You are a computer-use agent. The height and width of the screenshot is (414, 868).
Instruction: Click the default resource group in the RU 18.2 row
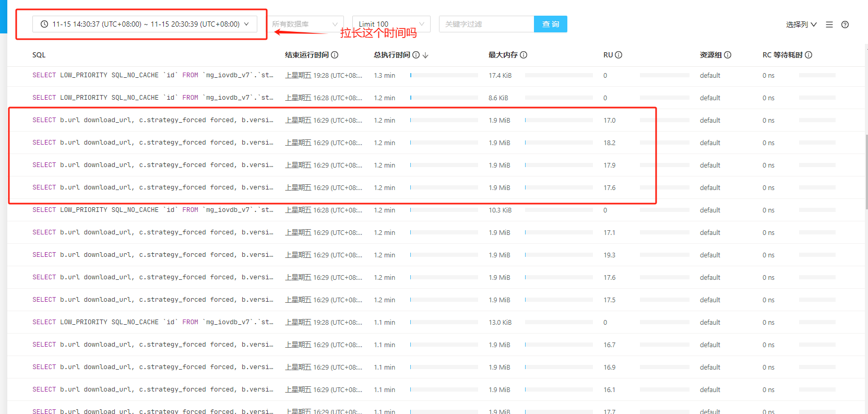point(710,143)
